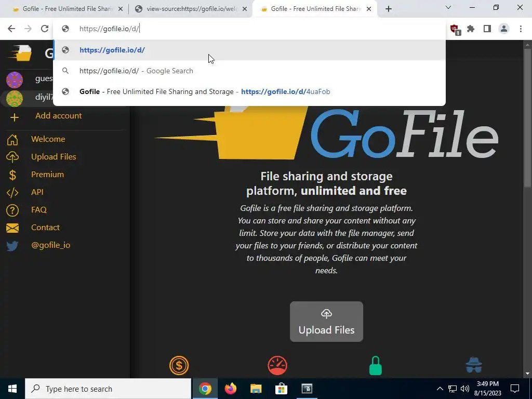This screenshot has height=399, width=532.
Task: Click the Upload Files cloud icon in sidebar
Action: 12,157
